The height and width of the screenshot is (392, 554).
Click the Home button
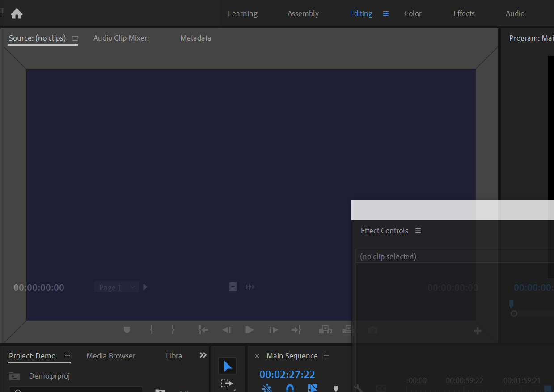pyautogui.click(x=17, y=13)
